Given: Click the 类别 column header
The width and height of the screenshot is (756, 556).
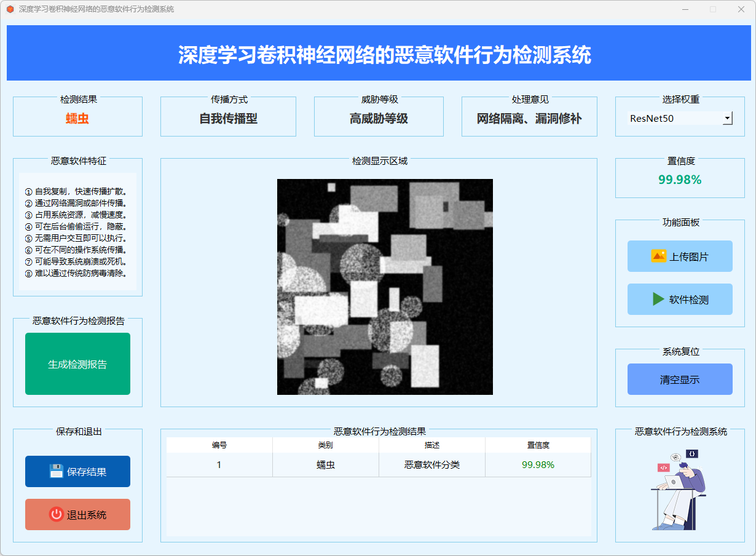Looking at the screenshot, I should 326,445.
